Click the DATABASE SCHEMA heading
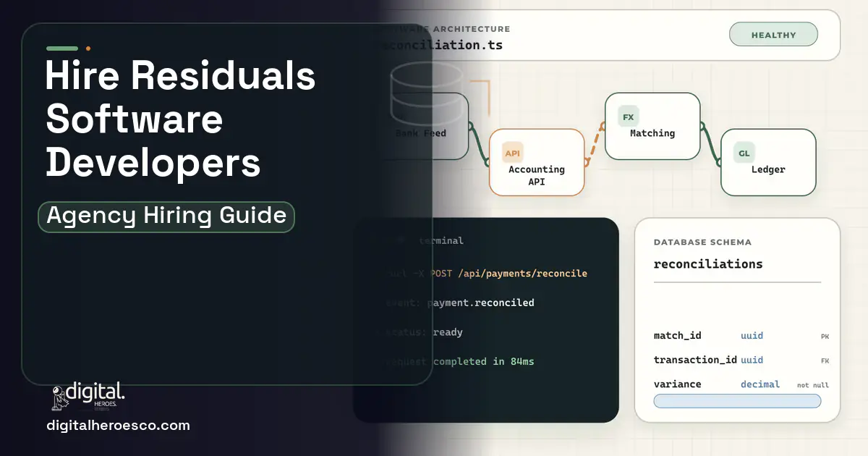 tap(702, 242)
